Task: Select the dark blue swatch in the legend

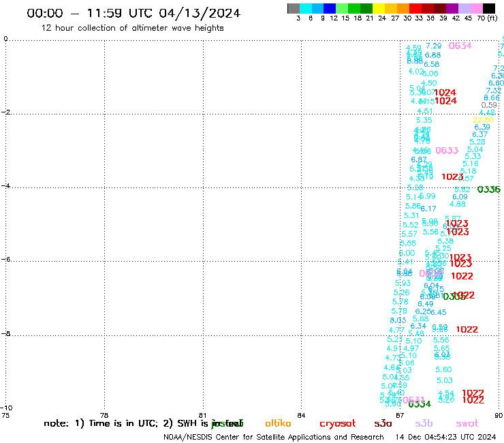Action: coord(330,8)
